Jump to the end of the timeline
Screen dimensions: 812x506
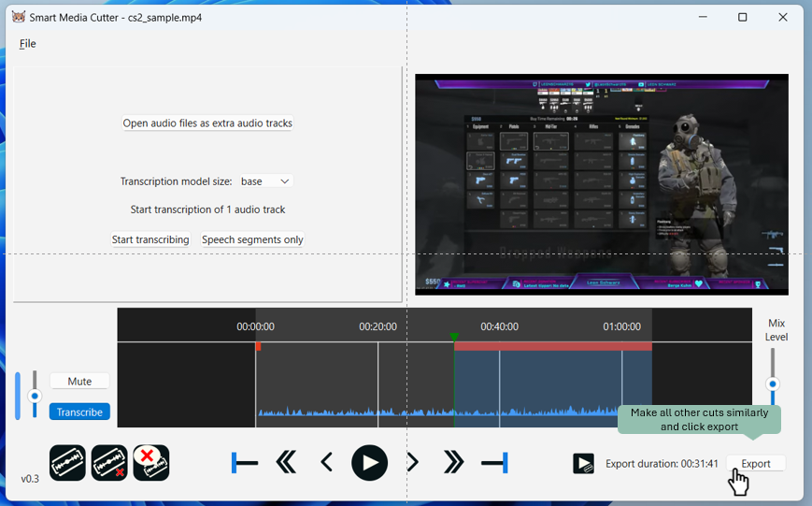[494, 463]
